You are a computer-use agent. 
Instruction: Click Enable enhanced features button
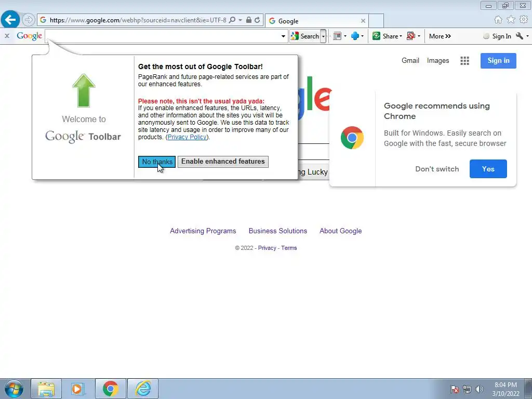point(223,162)
